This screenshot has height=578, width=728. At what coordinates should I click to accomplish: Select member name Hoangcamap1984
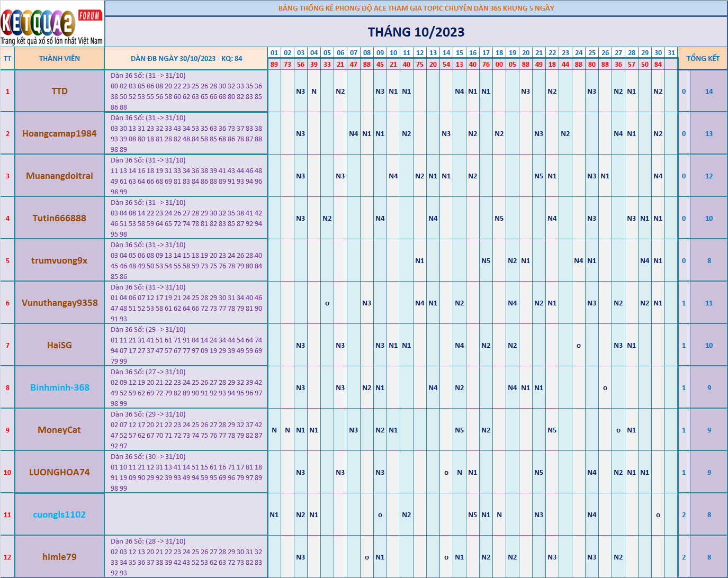click(59, 133)
